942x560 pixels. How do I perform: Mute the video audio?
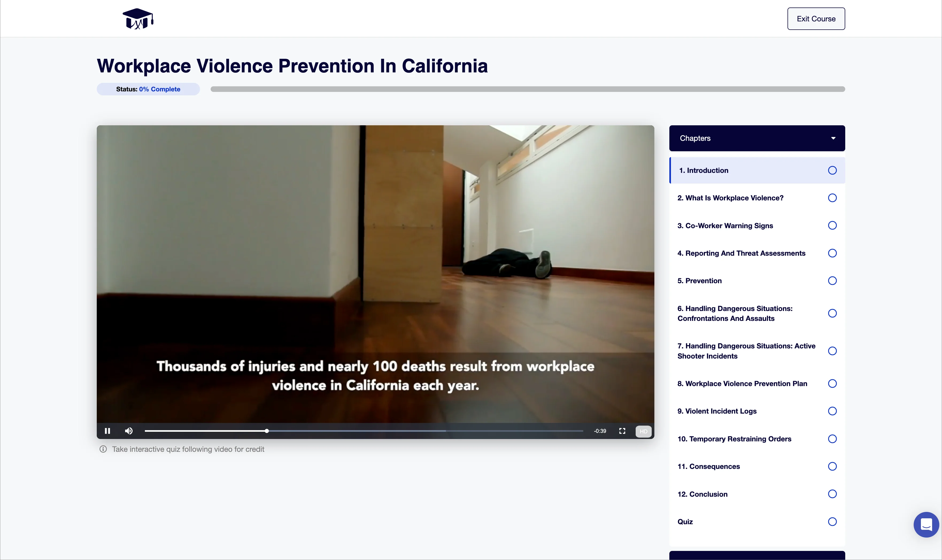[129, 431]
